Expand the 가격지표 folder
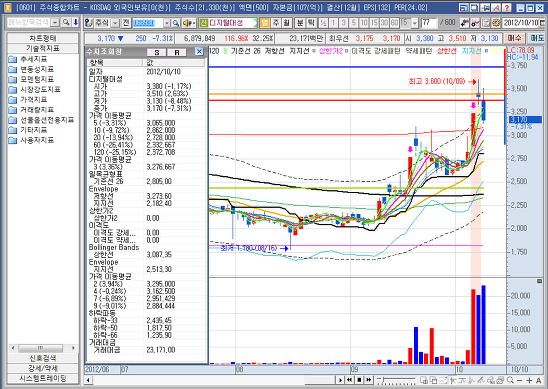 coord(28,100)
